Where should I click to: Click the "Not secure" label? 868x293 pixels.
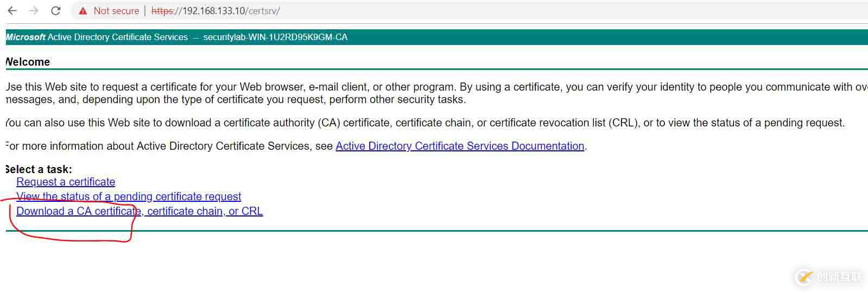pyautogui.click(x=116, y=11)
